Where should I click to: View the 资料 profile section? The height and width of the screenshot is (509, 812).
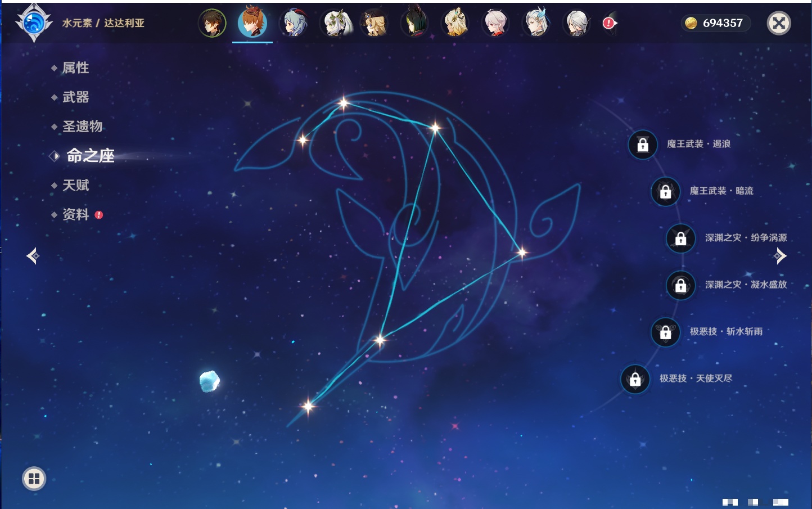pyautogui.click(x=75, y=214)
